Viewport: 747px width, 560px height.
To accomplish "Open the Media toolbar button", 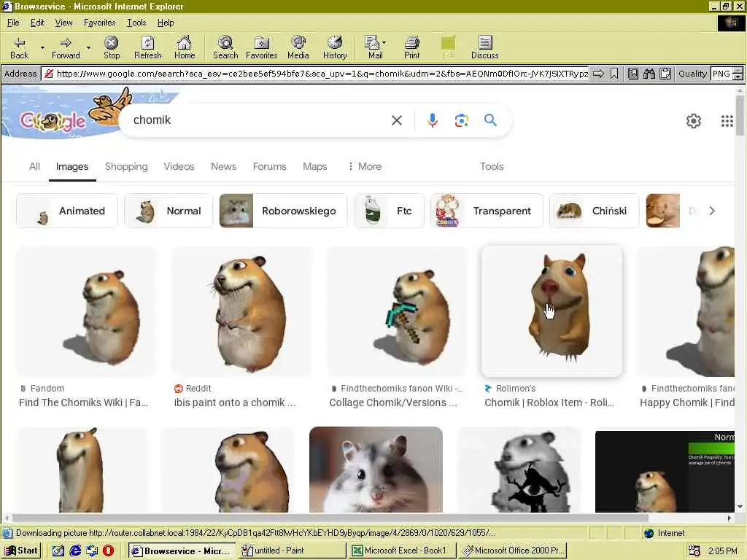I will (298, 47).
